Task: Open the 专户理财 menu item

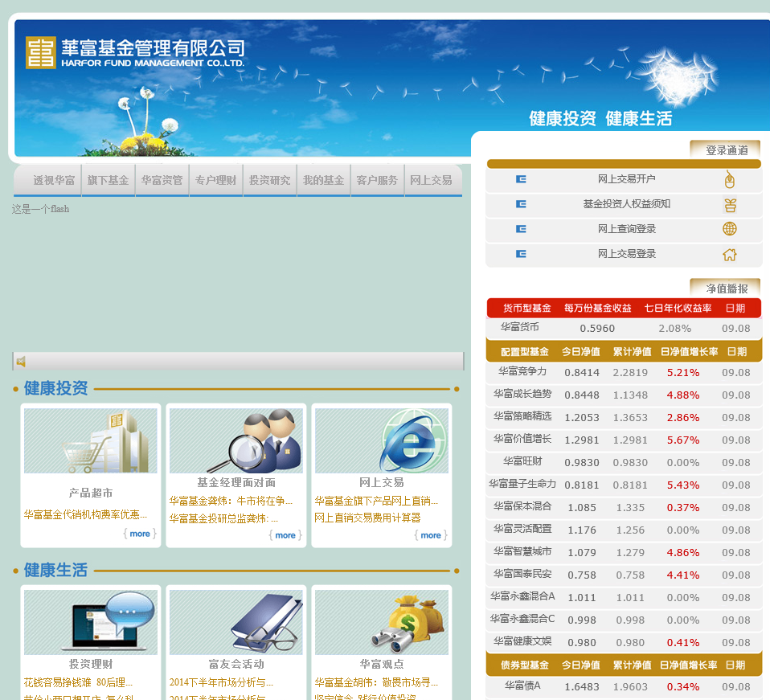Action: [x=215, y=181]
